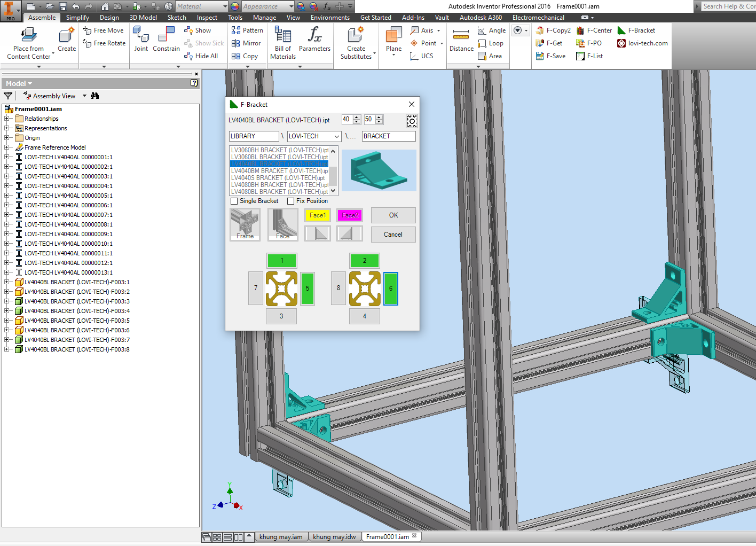Open the Inspect ribbon tab
The height and width of the screenshot is (546, 756).
pos(207,18)
